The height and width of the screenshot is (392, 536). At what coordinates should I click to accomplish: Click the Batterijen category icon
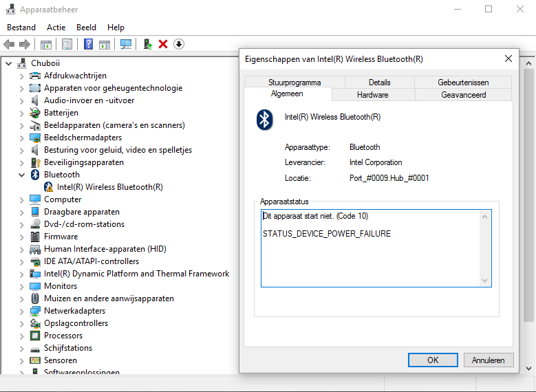[x=35, y=113]
